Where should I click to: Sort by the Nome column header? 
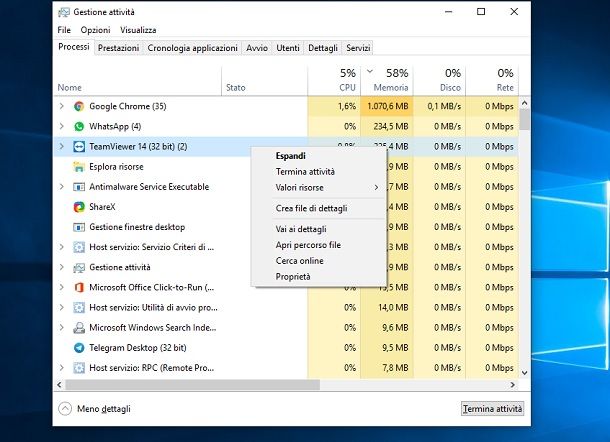click(137, 81)
